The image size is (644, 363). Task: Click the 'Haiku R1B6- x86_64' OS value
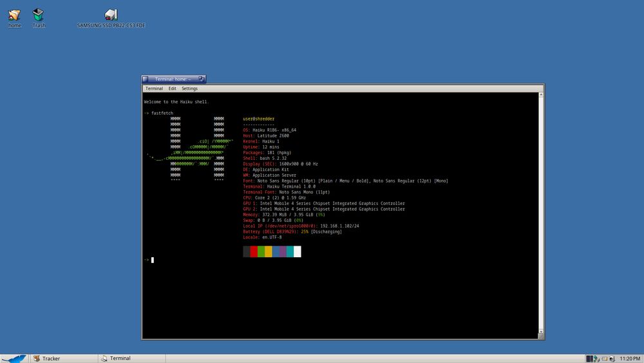tap(274, 130)
